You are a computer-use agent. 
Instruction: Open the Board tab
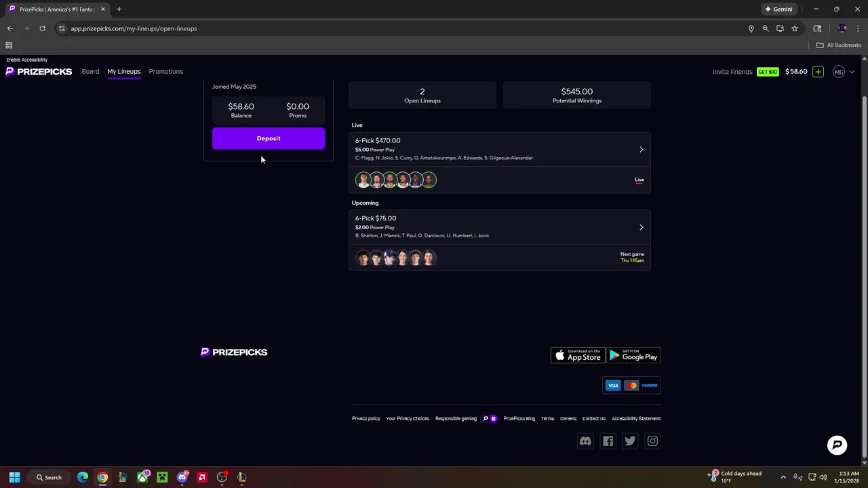coord(90,71)
